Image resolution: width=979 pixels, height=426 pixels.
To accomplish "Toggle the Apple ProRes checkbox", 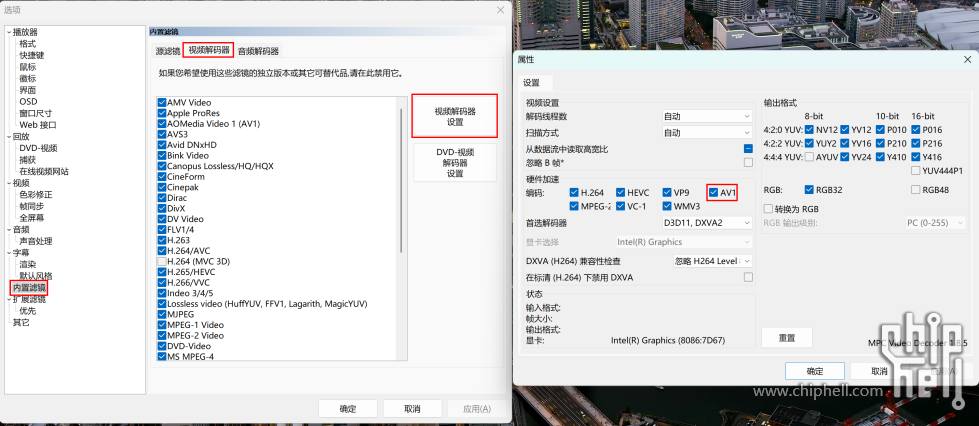I will point(162,113).
